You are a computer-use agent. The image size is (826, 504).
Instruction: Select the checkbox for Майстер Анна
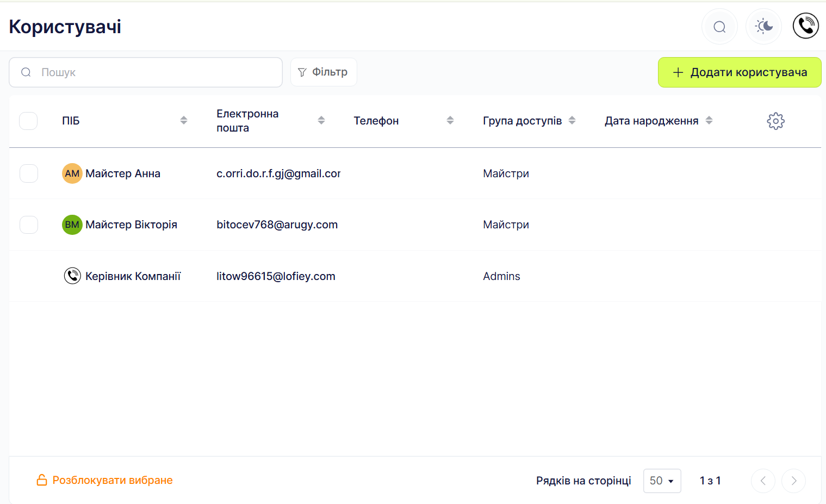pos(29,173)
